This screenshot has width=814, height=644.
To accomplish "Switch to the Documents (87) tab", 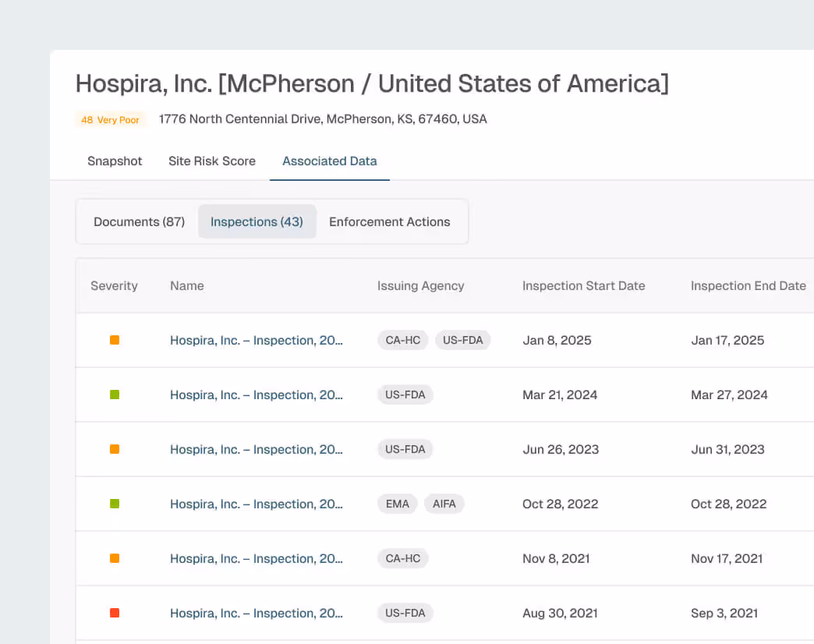I will pyautogui.click(x=139, y=221).
